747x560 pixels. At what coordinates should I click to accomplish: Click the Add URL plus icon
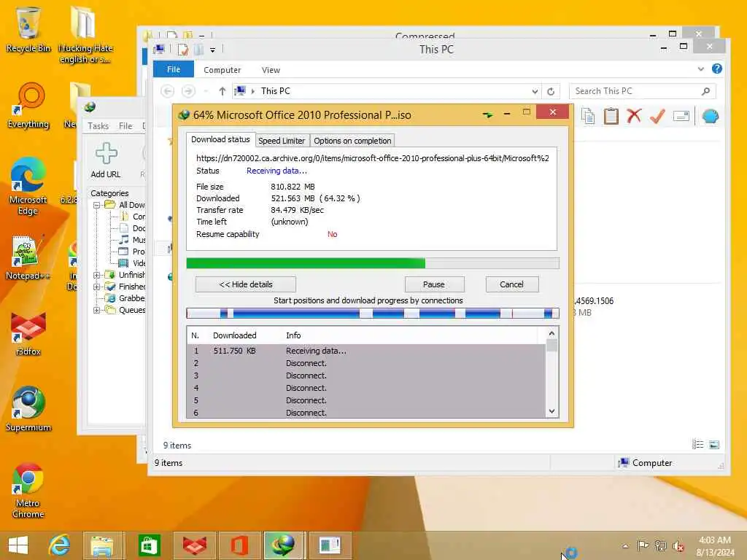tap(107, 153)
